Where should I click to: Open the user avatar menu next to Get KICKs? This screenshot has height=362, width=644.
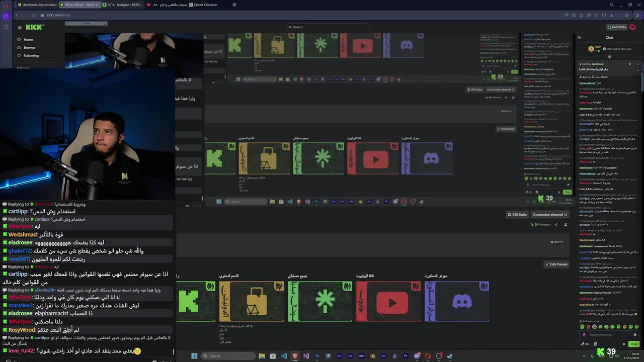tap(632, 27)
